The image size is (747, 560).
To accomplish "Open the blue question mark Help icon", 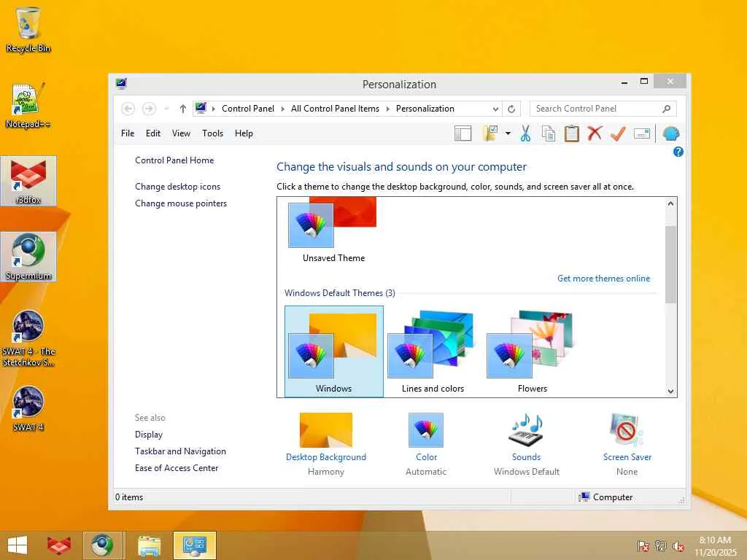I will (x=678, y=152).
